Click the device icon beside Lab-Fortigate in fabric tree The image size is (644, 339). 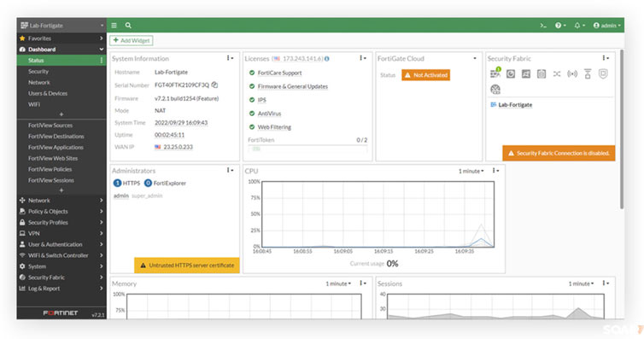pyautogui.click(x=494, y=105)
